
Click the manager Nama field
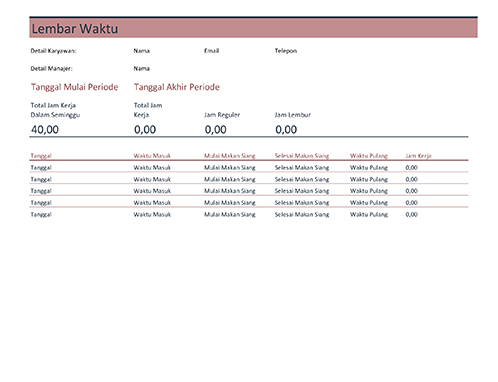[x=141, y=68]
